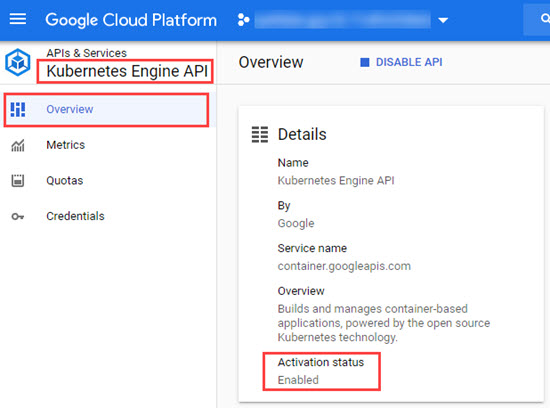Screen dimensions: 550x408
Task: Click the Details card heading
Action: tap(302, 134)
